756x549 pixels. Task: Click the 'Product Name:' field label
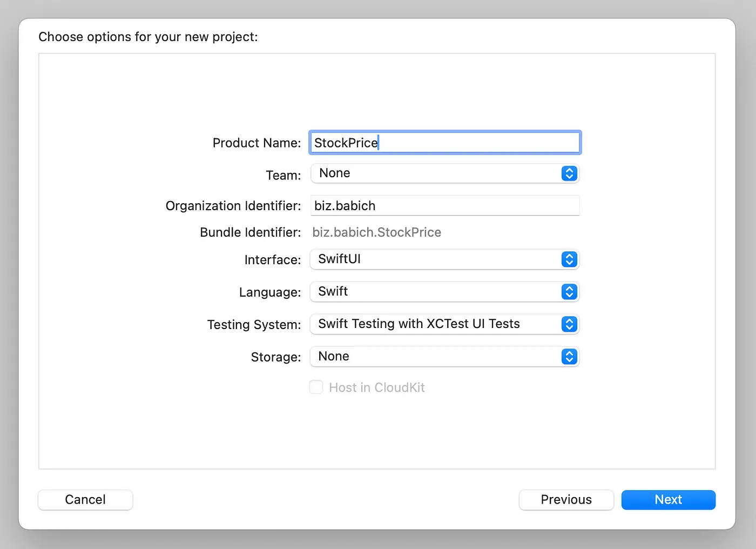pyautogui.click(x=256, y=143)
